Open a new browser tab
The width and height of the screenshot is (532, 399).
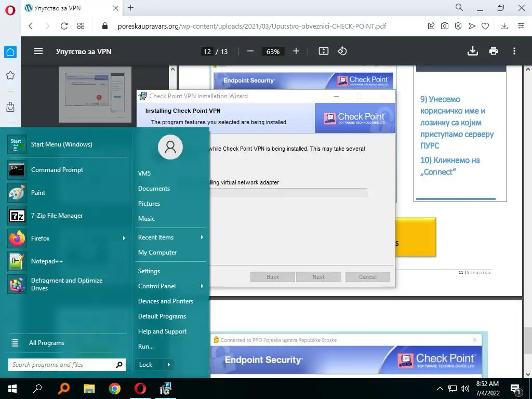click(130, 8)
